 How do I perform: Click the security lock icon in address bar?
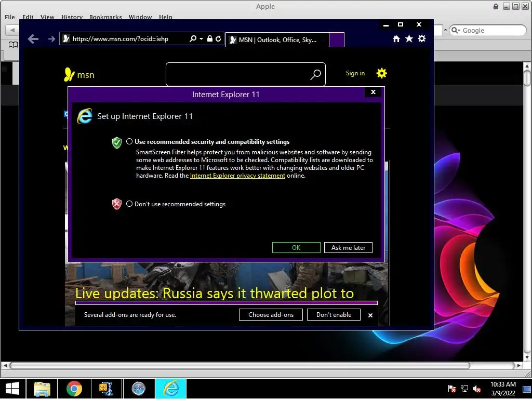(x=210, y=38)
